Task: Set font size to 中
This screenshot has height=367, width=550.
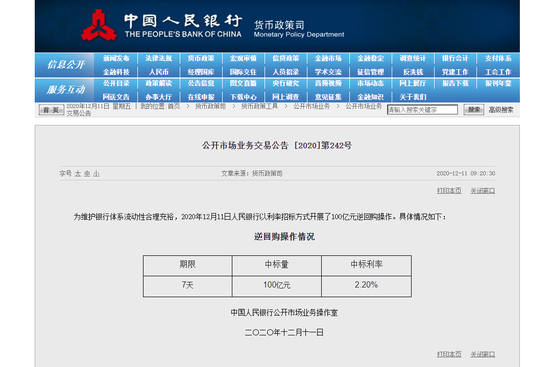Action: click(x=87, y=173)
